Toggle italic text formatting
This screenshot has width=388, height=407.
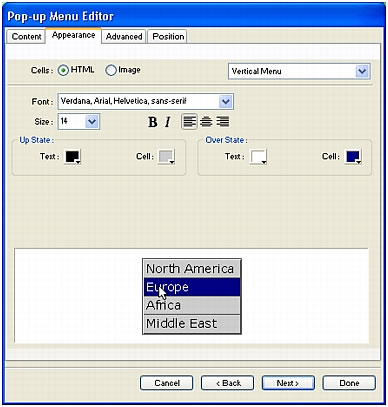pos(168,122)
